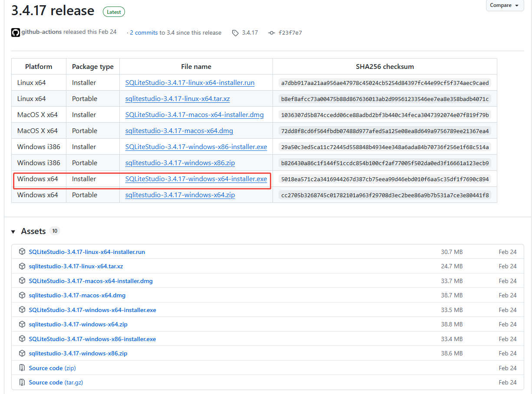Click package icon for sqlitestudio-3.4.17-windows-x64.zip asset
This screenshot has width=532, height=394.
pyautogui.click(x=22, y=324)
